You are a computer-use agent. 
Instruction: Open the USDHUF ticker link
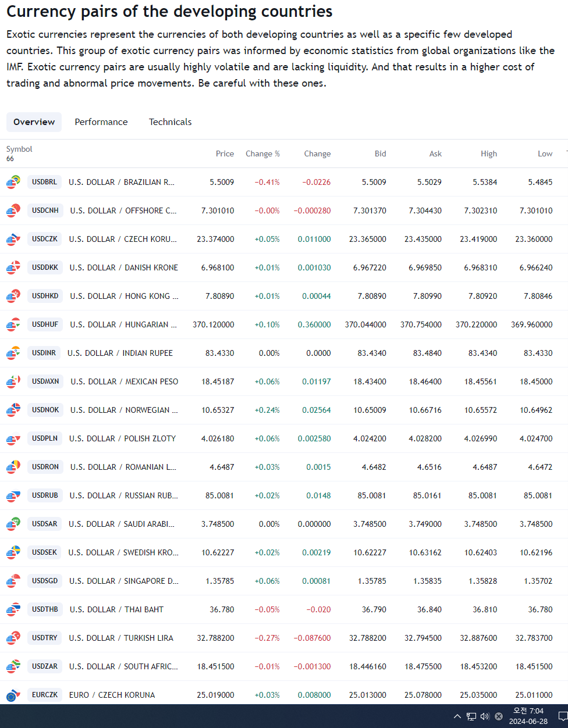pos(45,324)
